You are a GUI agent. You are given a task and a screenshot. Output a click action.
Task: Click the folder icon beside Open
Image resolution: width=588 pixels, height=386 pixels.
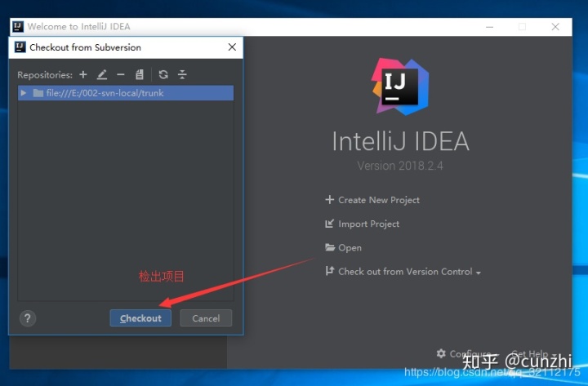coord(330,247)
